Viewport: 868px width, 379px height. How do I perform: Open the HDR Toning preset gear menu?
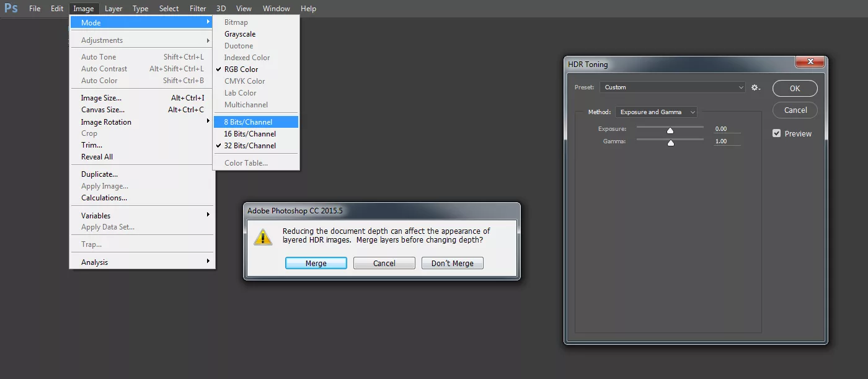click(755, 87)
